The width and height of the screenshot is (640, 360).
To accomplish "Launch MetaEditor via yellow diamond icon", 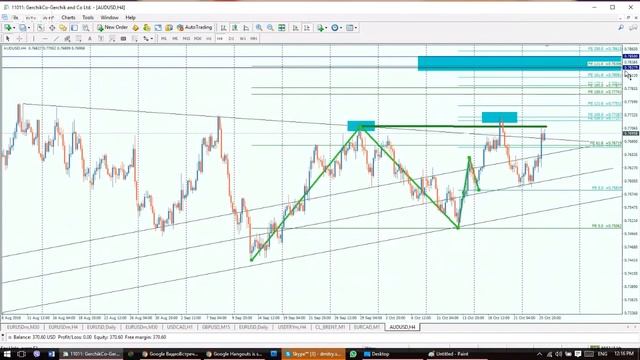I will coord(136,28).
